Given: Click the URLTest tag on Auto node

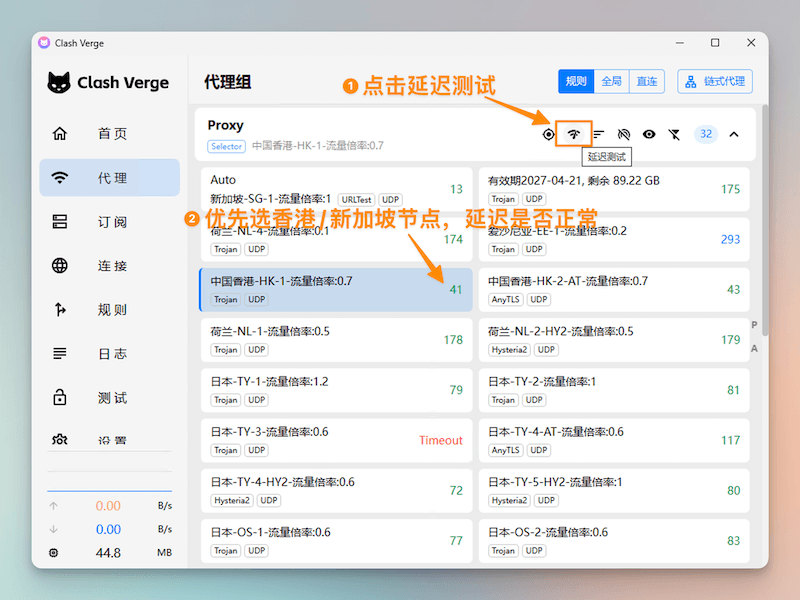Looking at the screenshot, I should coord(356,199).
